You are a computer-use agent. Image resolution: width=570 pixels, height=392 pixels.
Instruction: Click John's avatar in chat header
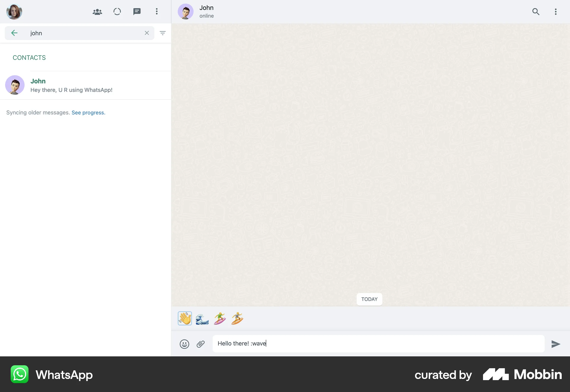pos(186,12)
